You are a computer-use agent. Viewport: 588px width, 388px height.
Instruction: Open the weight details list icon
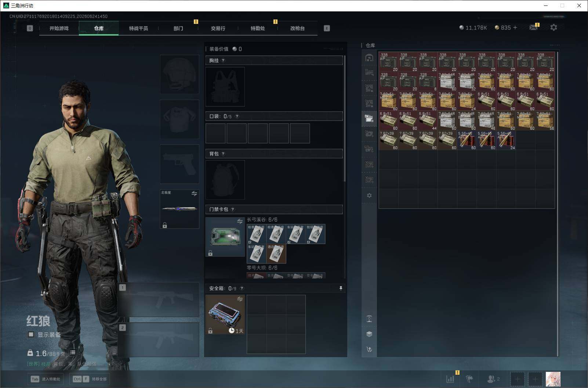click(73, 353)
